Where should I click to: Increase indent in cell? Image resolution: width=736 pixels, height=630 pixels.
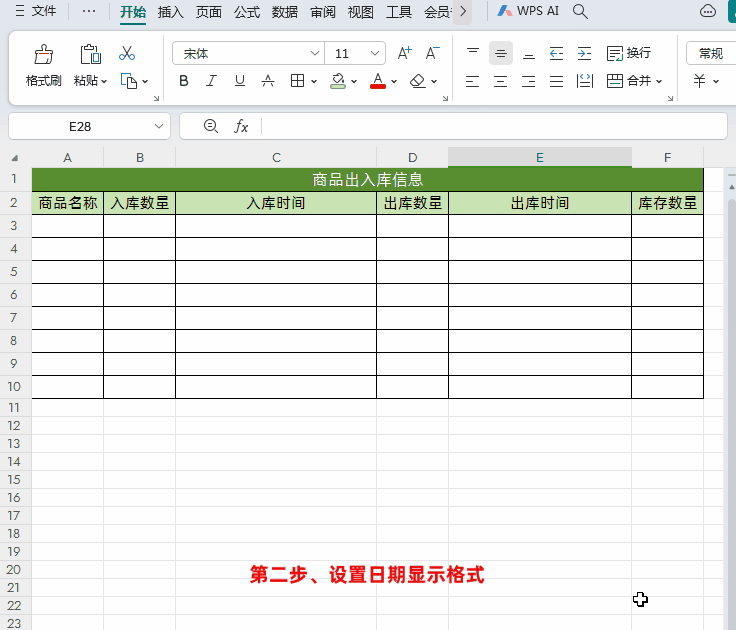[x=584, y=53]
